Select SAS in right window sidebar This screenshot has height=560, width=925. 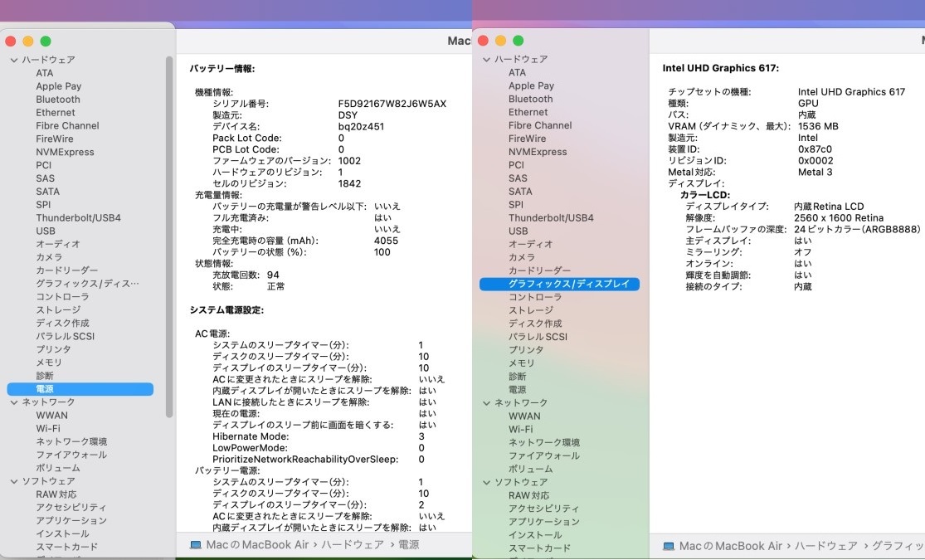click(518, 178)
